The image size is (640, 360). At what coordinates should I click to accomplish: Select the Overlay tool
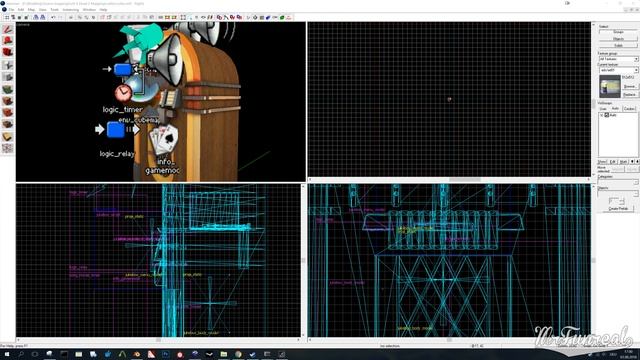tap(7, 124)
